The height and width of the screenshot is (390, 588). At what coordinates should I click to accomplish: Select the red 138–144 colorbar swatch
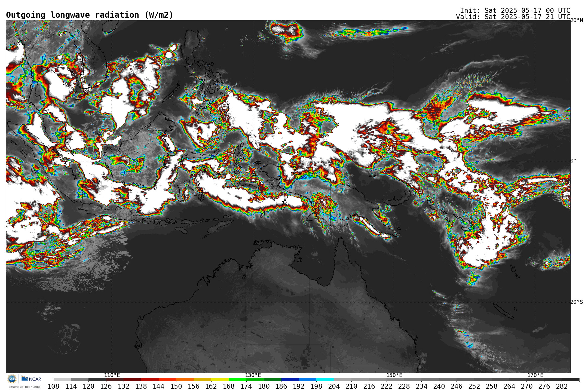pos(150,379)
